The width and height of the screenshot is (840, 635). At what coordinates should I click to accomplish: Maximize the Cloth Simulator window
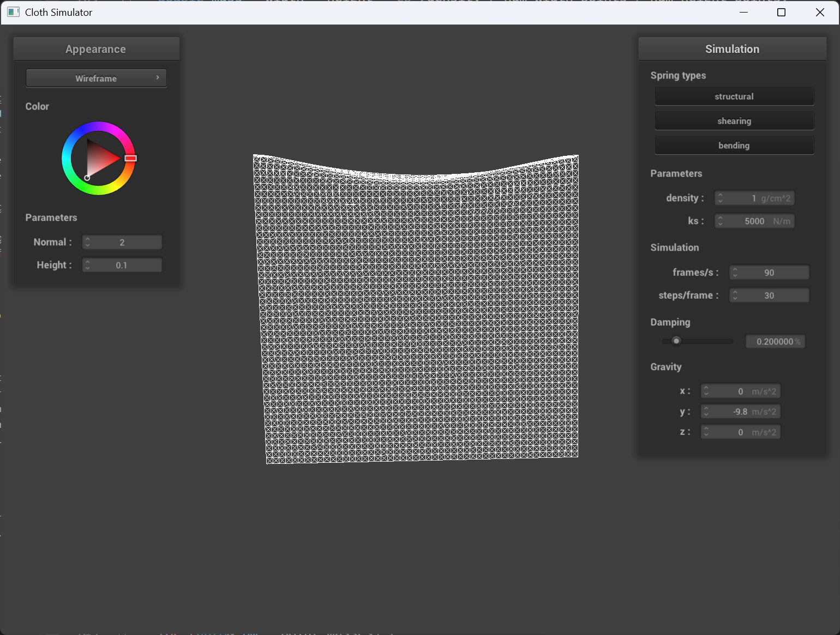tap(781, 12)
